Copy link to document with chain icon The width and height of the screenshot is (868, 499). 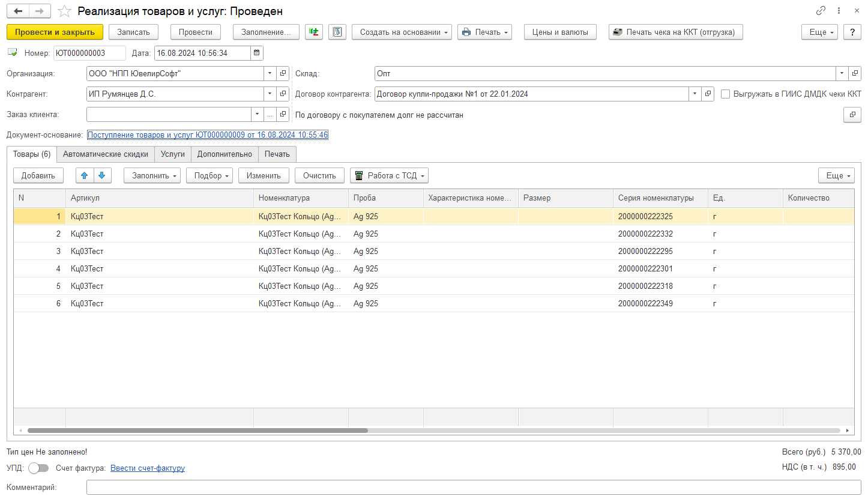point(821,11)
